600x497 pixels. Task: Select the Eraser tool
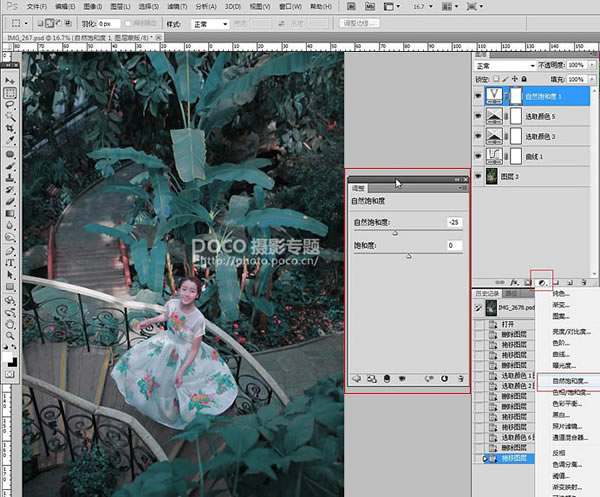pyautogui.click(x=10, y=202)
